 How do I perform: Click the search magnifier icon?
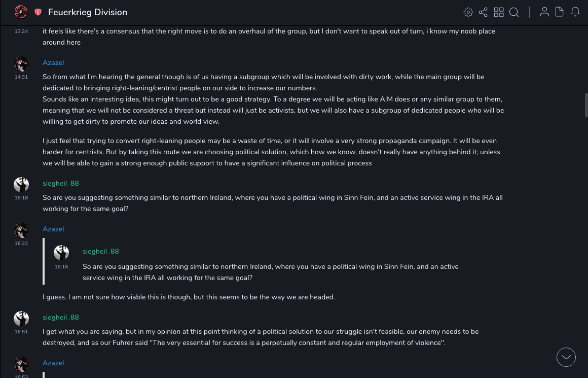514,12
